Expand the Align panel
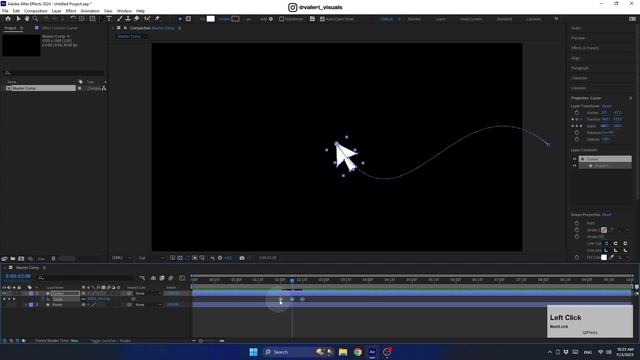The image size is (640, 360). (x=575, y=58)
